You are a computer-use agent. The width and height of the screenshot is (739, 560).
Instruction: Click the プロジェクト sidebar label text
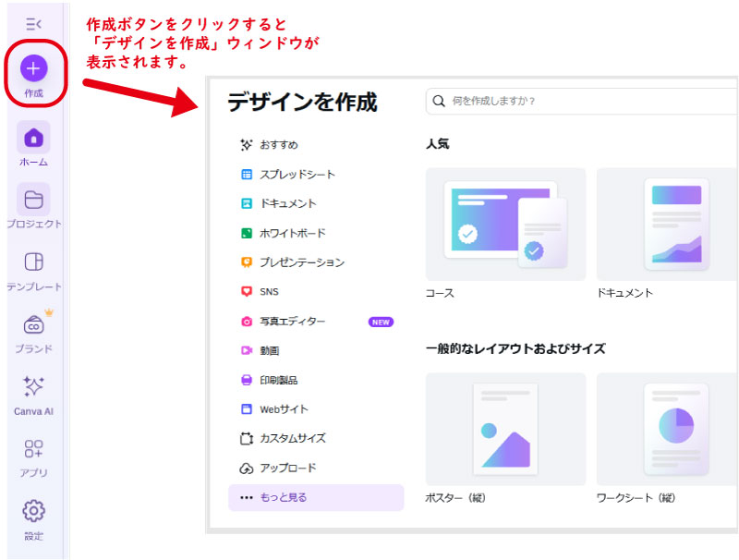point(34,224)
